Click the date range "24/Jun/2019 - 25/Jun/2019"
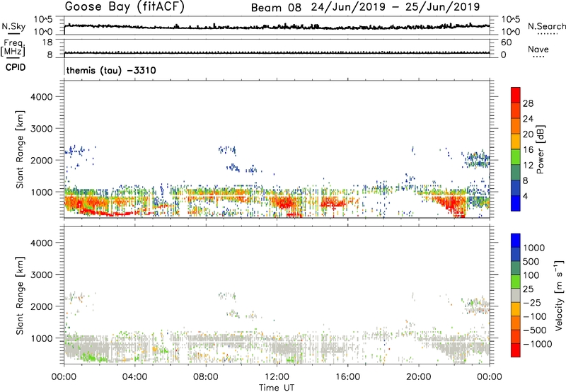Viewport: 566px width, 392px height. click(x=395, y=7)
